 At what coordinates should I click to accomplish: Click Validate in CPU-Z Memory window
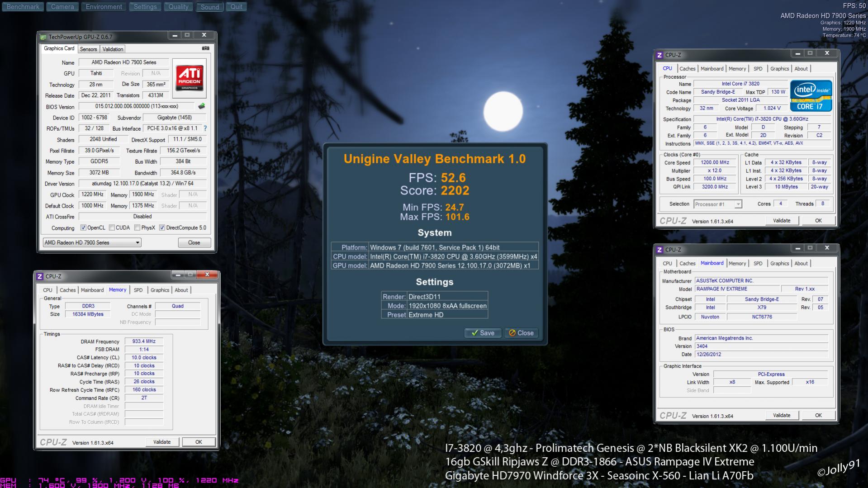pyautogui.click(x=162, y=442)
